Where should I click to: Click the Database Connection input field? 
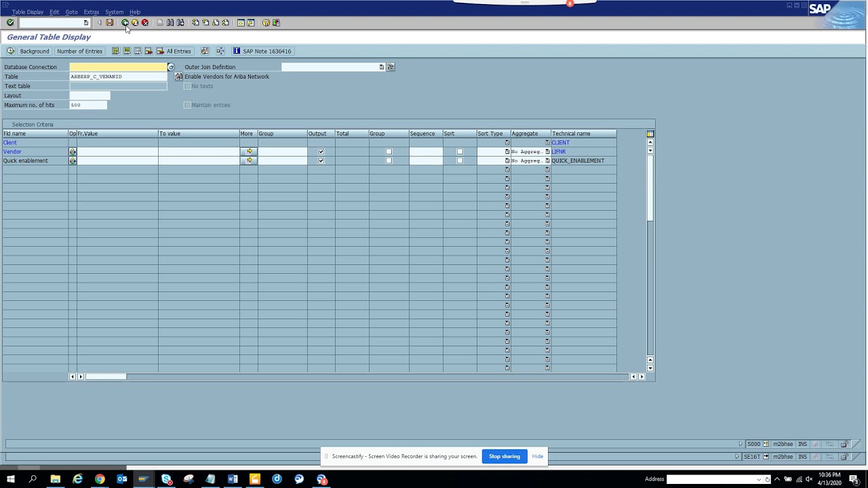[118, 67]
